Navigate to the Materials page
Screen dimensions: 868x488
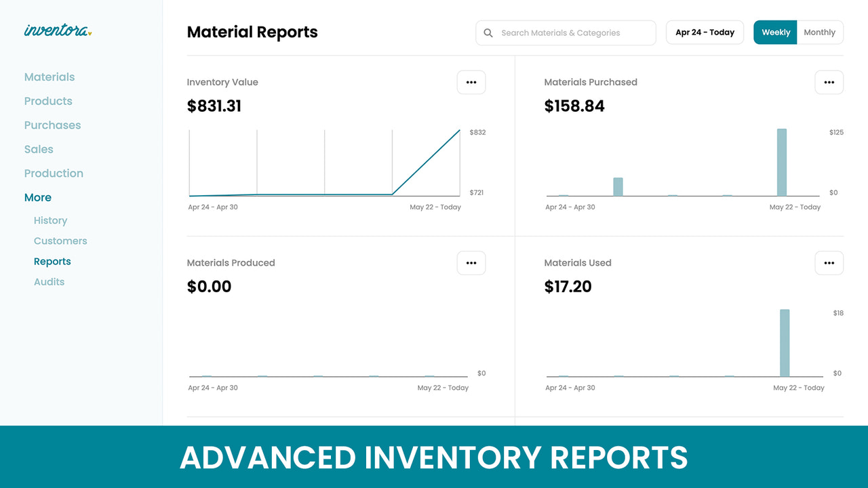click(x=50, y=77)
